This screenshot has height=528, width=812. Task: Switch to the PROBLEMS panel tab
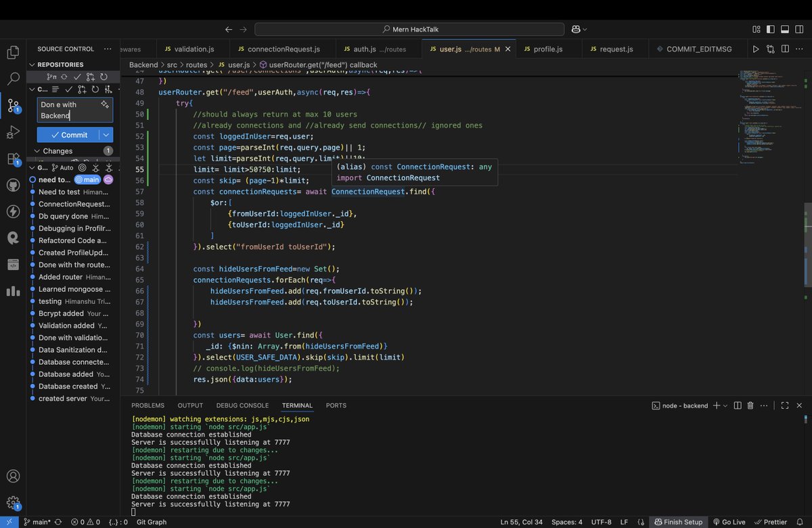[148, 405]
